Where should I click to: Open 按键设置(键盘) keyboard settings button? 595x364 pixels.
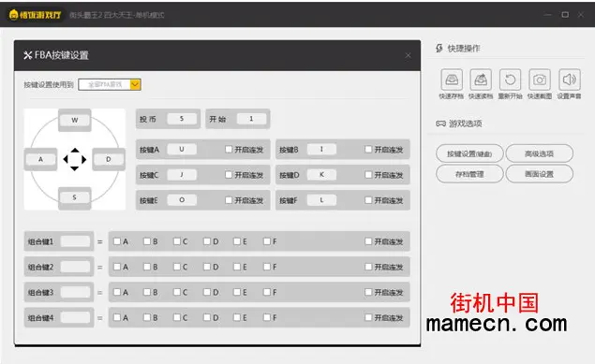(469, 153)
